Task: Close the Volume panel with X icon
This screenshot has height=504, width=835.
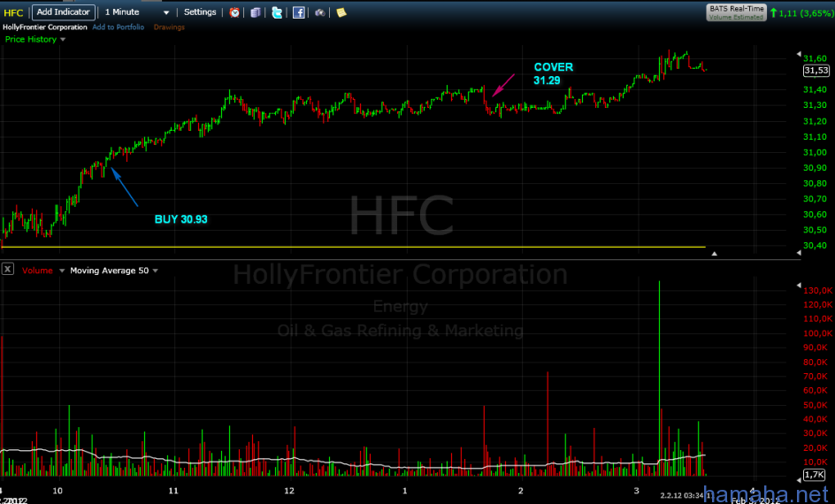Action: 8,270
